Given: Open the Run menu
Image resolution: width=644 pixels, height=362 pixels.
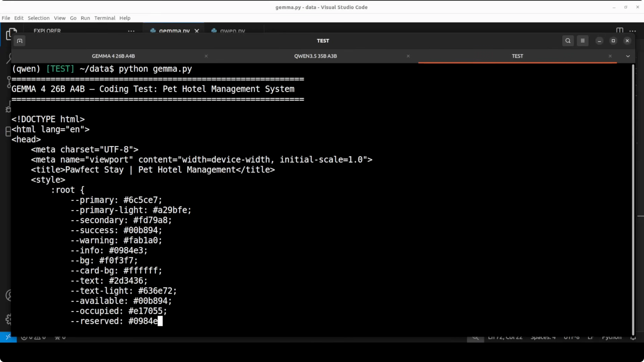Looking at the screenshot, I should (85, 18).
